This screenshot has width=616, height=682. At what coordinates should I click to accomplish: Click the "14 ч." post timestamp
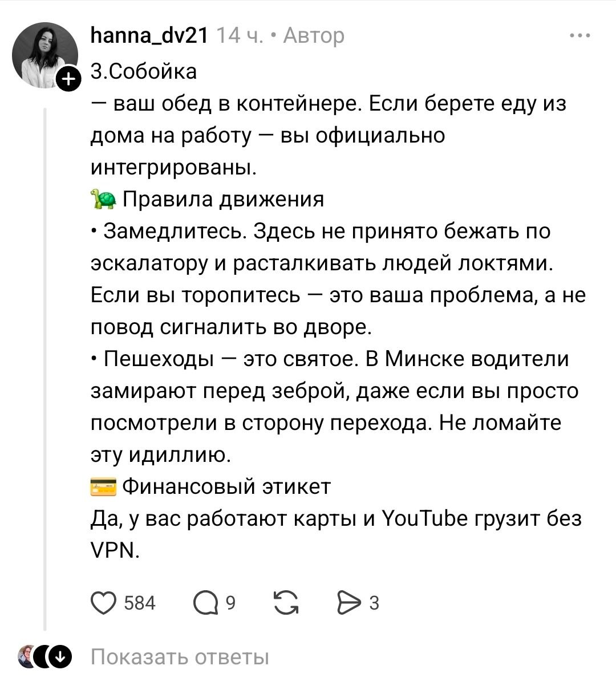pos(238,36)
